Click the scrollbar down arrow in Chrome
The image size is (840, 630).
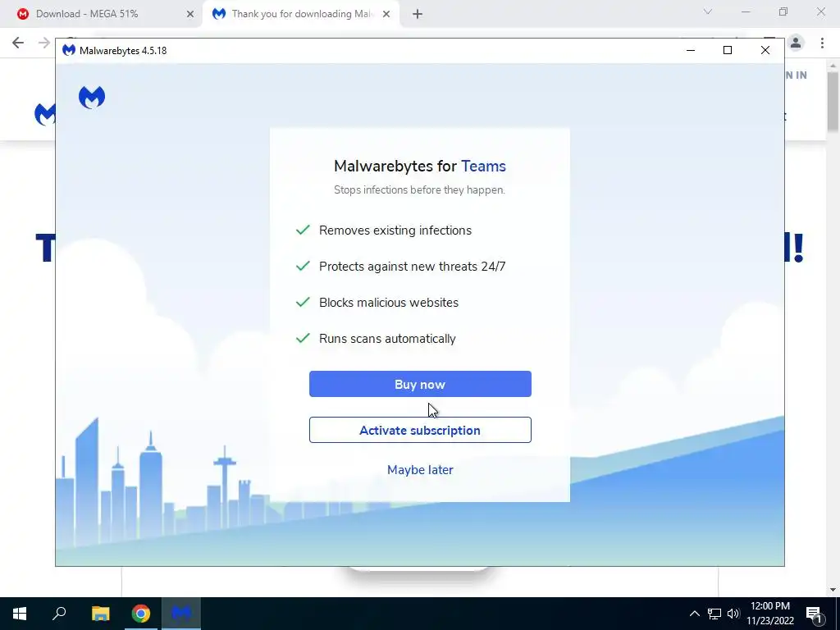833,590
